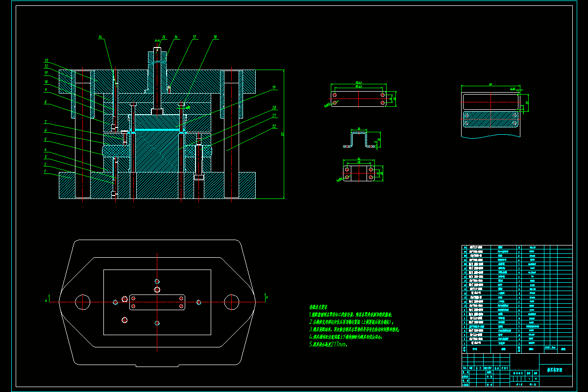Select part balloon number 16
This screenshot has width=588, height=392.
tap(176, 37)
